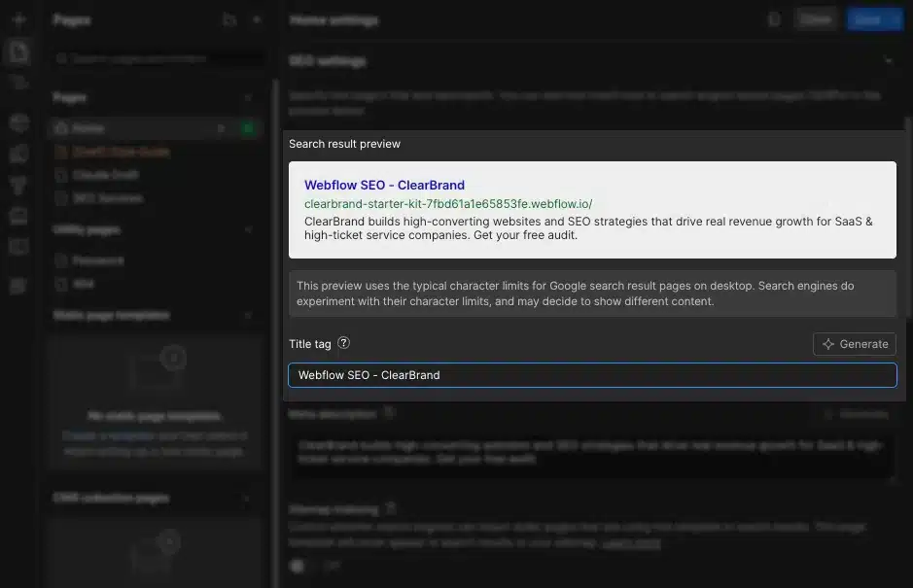913x588 pixels.
Task: Select the Home page in list
Action: pos(88,128)
